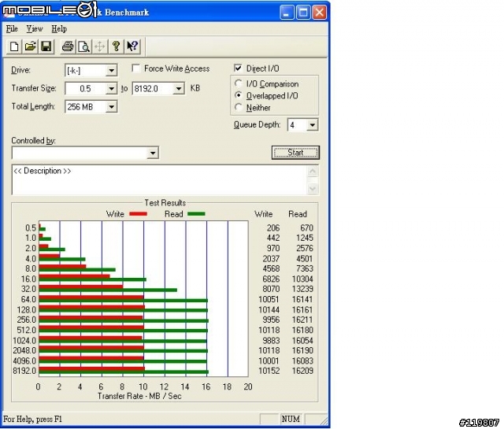
Task: Click the Transfer Rate - MB / Sec label
Action: pos(139,396)
